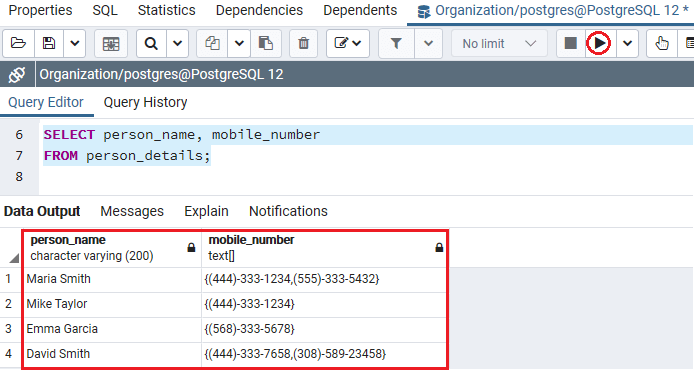Click line number 8 in the editor gutter
The image size is (694, 373).
(x=19, y=177)
